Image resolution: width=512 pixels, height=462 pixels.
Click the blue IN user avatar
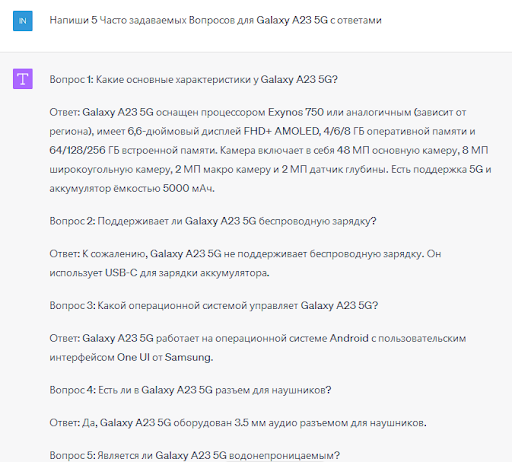(23, 21)
